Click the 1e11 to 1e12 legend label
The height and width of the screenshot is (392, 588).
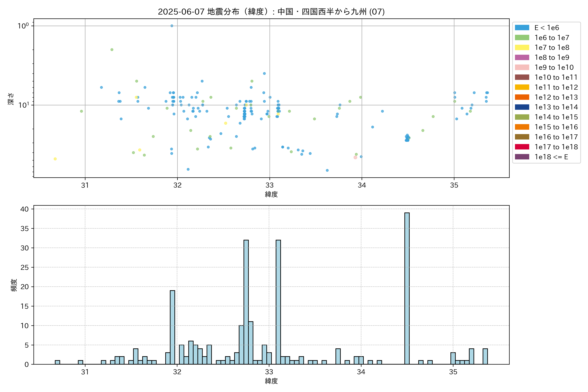pyautogui.click(x=556, y=87)
